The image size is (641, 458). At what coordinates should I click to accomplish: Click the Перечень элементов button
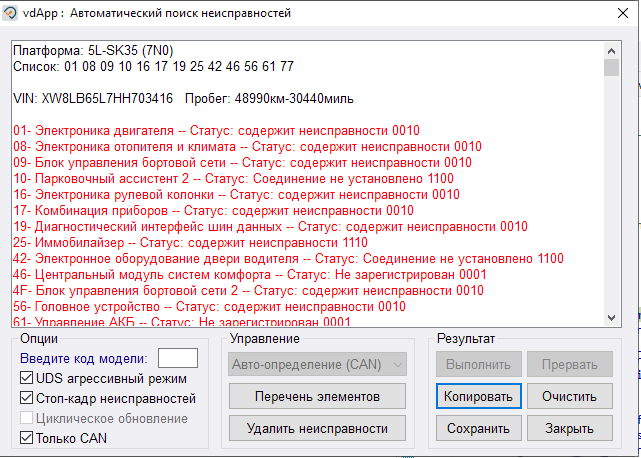point(317,396)
